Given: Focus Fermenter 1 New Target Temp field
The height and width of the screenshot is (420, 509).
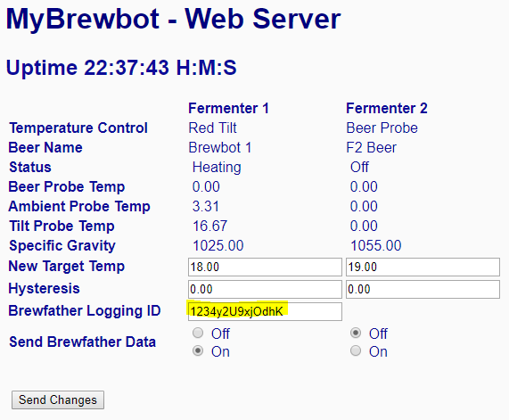Looking at the screenshot, I should coord(265,267).
